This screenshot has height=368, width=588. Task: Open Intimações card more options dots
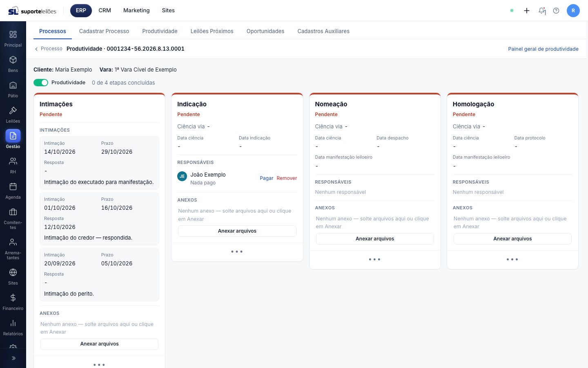99,364
